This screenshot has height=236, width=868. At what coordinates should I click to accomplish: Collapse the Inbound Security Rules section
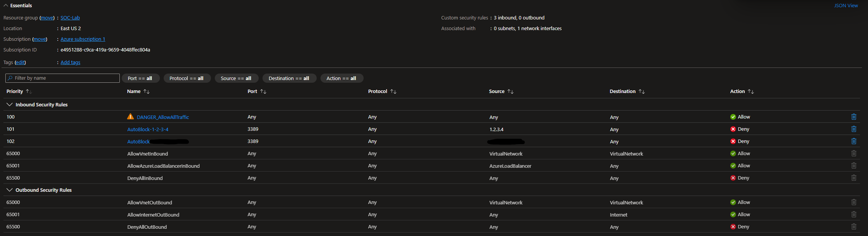point(10,104)
